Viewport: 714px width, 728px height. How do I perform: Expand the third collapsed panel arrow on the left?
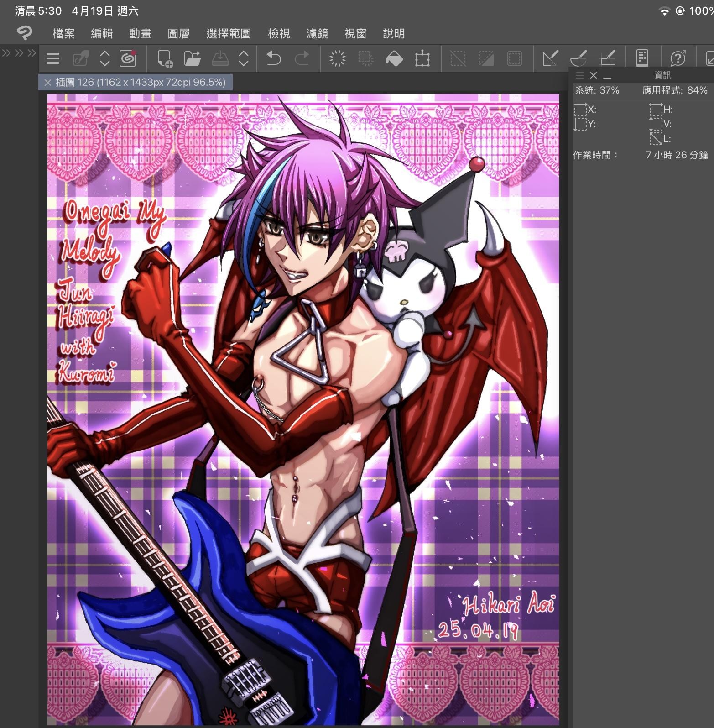(31, 53)
